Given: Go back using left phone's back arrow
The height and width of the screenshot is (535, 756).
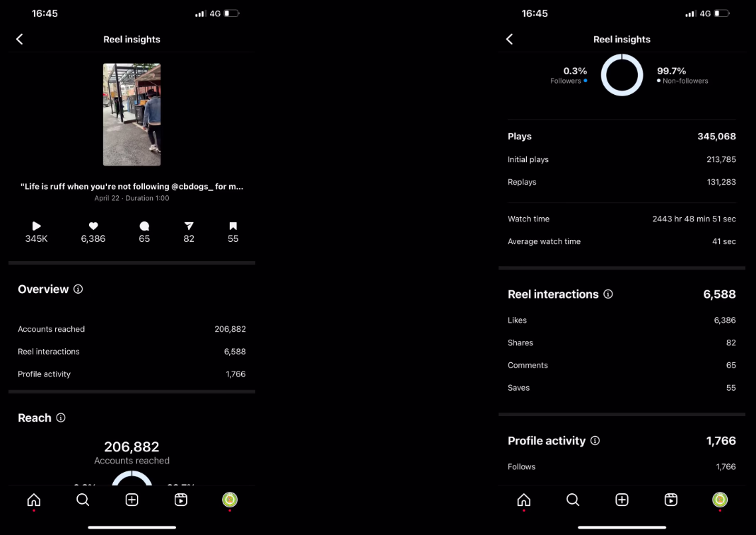Looking at the screenshot, I should pos(20,39).
